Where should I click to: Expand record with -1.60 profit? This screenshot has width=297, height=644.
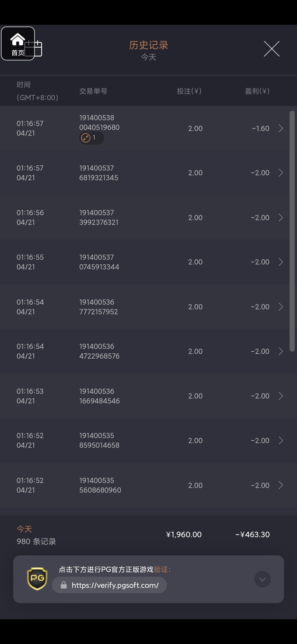280,128
